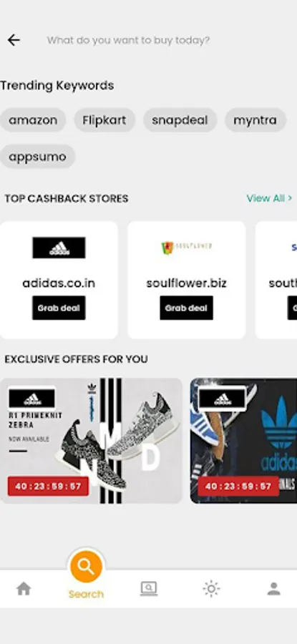Tap the orange Search magnifier icon
Viewport: 297px width, 644px height.
[x=86, y=567]
